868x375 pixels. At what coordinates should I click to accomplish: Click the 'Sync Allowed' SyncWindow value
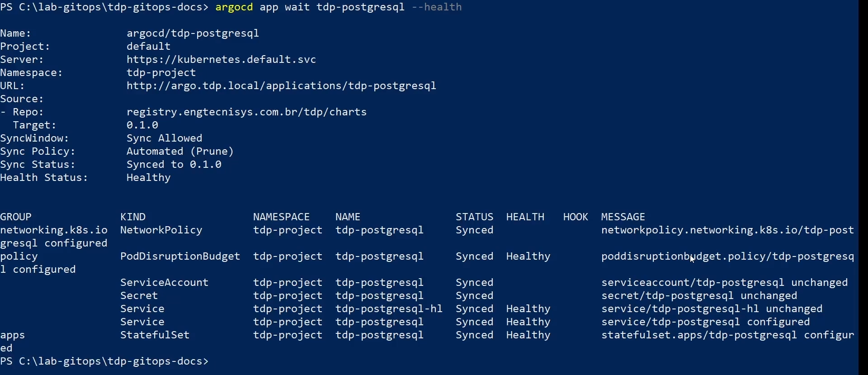point(164,138)
